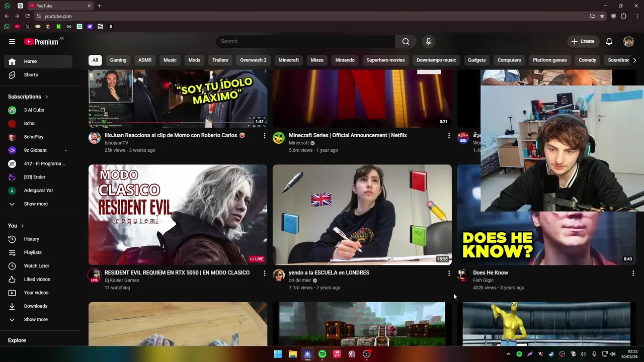Open options for Minecraft Series video
The image size is (644, 362).
click(449, 136)
